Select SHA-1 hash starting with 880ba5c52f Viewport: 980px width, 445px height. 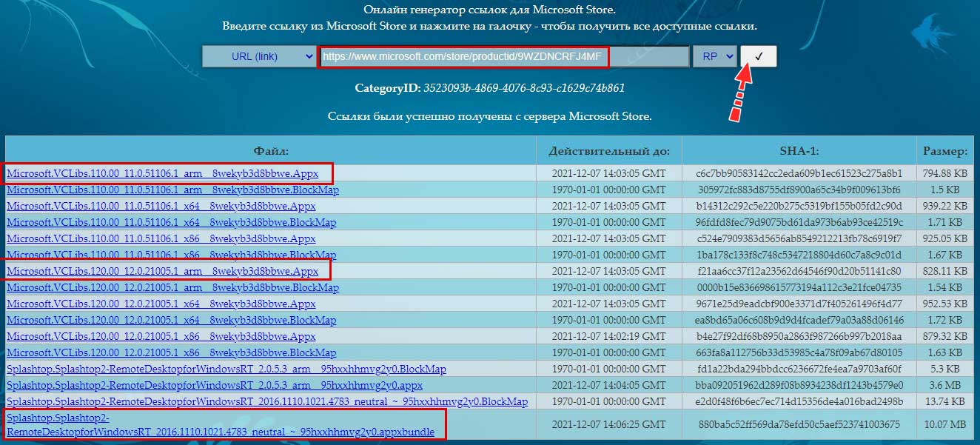pos(799,424)
